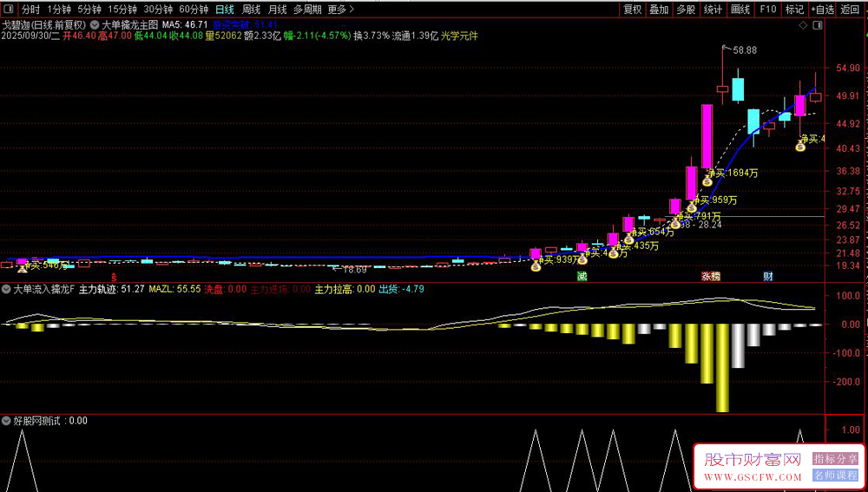Open the F10 company info button

click(768, 10)
